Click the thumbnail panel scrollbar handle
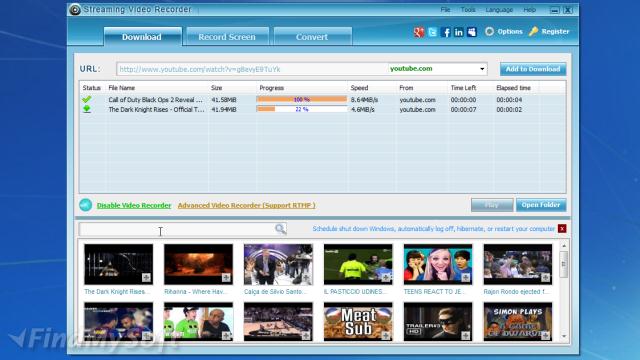The width and height of the screenshot is (640, 360). click(x=564, y=264)
